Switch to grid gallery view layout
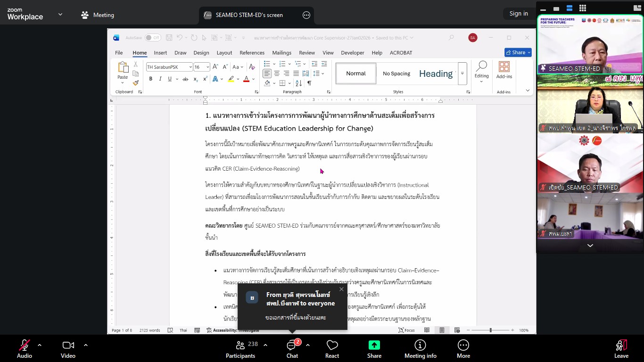This screenshot has width=644, height=362. click(x=583, y=8)
